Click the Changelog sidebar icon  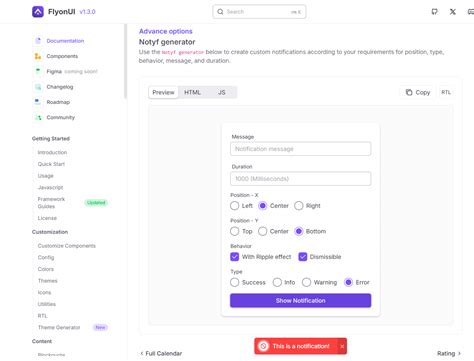(38, 87)
